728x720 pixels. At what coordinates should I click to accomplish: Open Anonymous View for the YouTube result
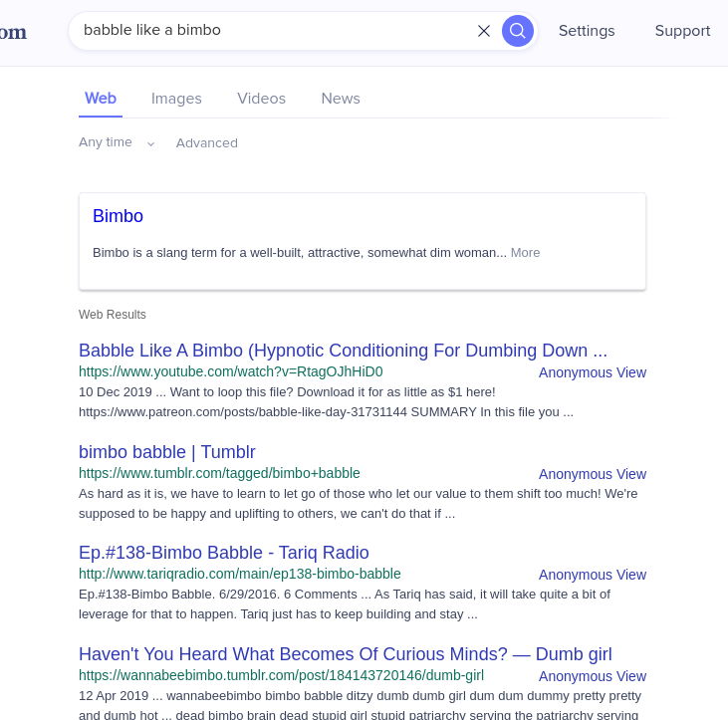(x=592, y=372)
